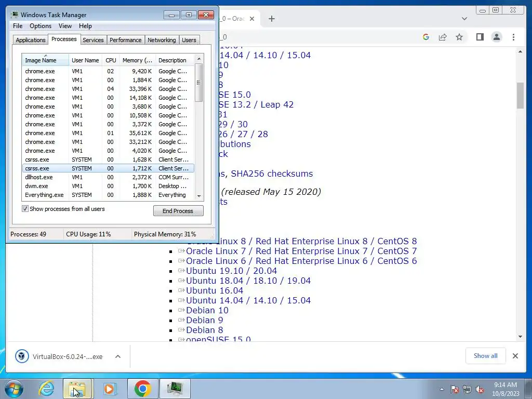Open the Debian 10 link
Image resolution: width=532 pixels, height=399 pixels.
pos(207,310)
